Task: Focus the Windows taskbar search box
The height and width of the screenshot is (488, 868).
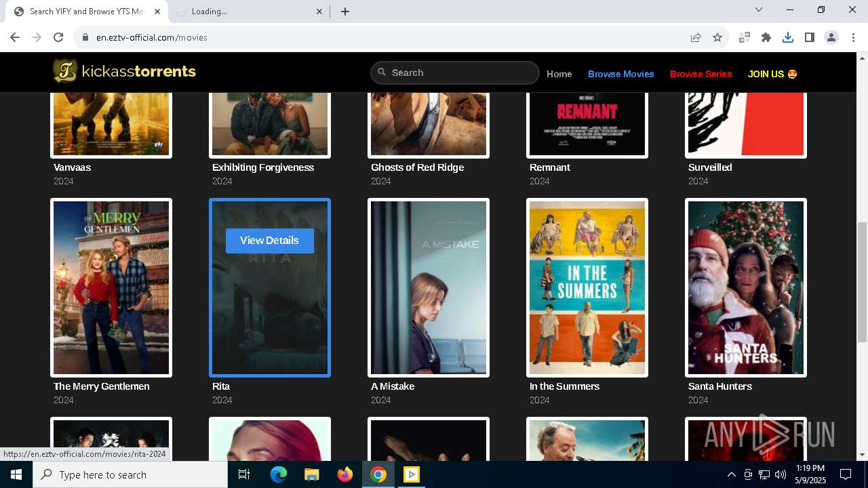Action: click(x=130, y=474)
